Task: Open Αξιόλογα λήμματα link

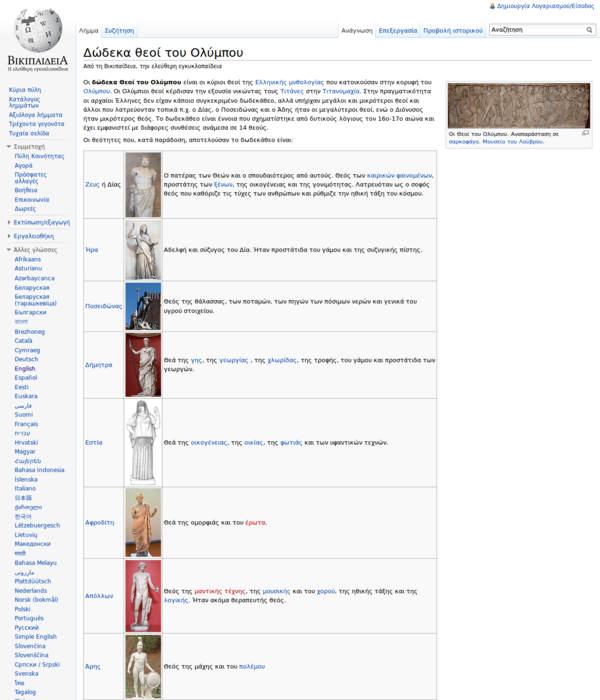Action: point(36,115)
